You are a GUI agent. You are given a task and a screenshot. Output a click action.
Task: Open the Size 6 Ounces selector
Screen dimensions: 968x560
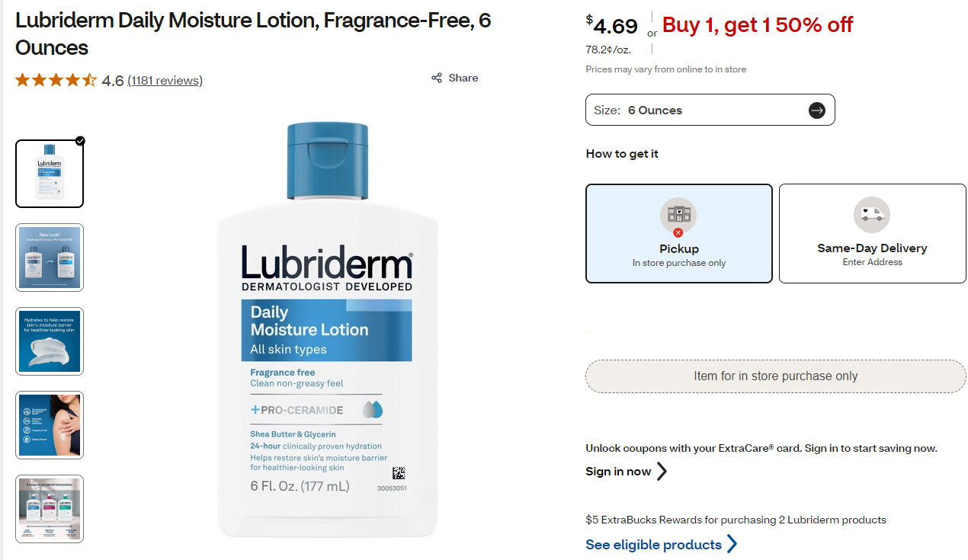pos(709,110)
